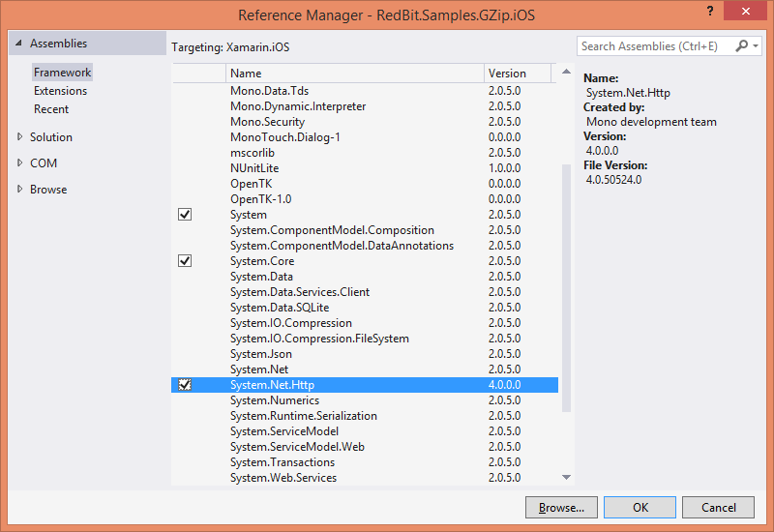Click the 1.0.0.0 version of NUnitLite
774x532 pixels.
click(x=504, y=168)
